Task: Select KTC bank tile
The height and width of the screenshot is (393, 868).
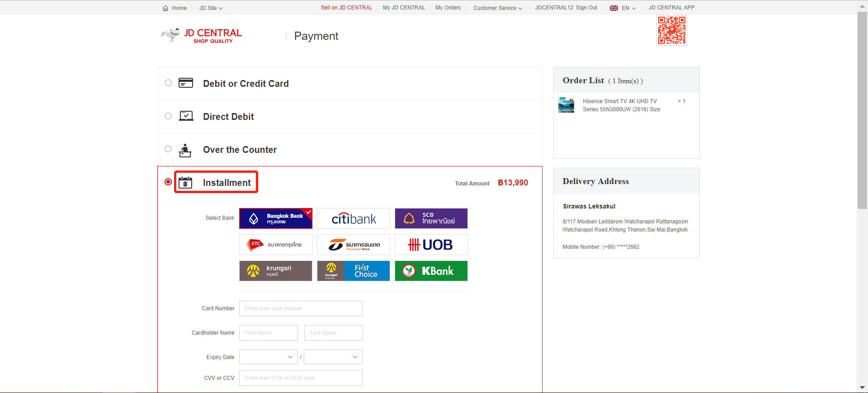Action: pyautogui.click(x=276, y=245)
